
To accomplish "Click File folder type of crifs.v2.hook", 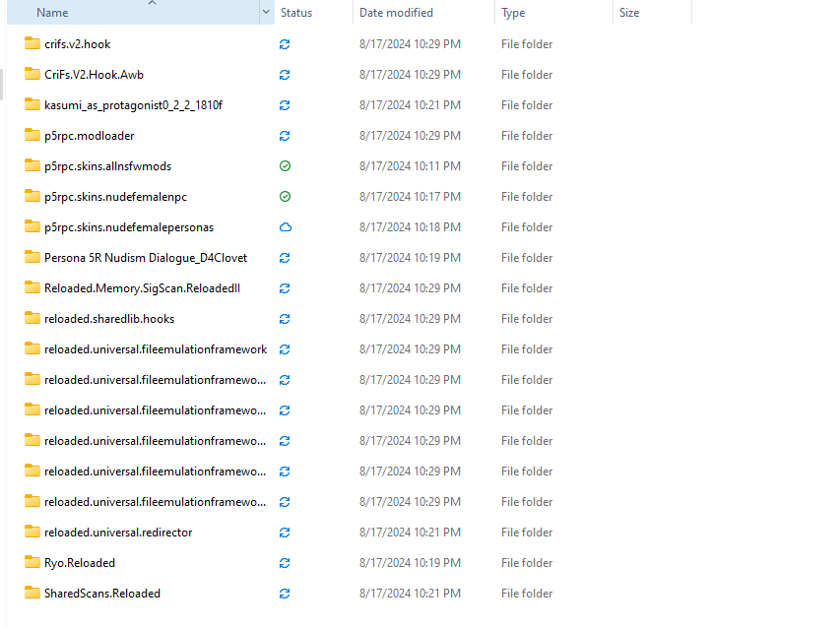I will [527, 44].
